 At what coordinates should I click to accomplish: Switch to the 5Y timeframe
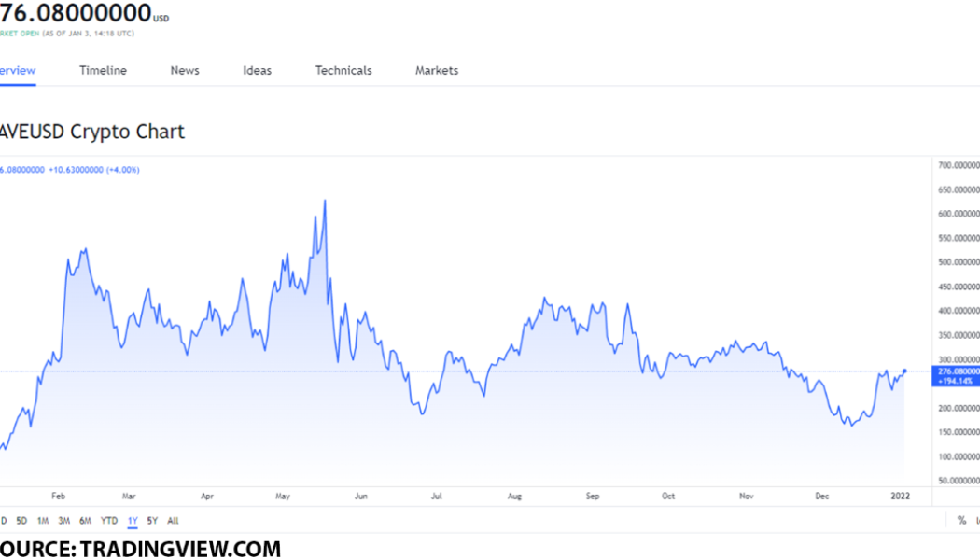pos(152,520)
